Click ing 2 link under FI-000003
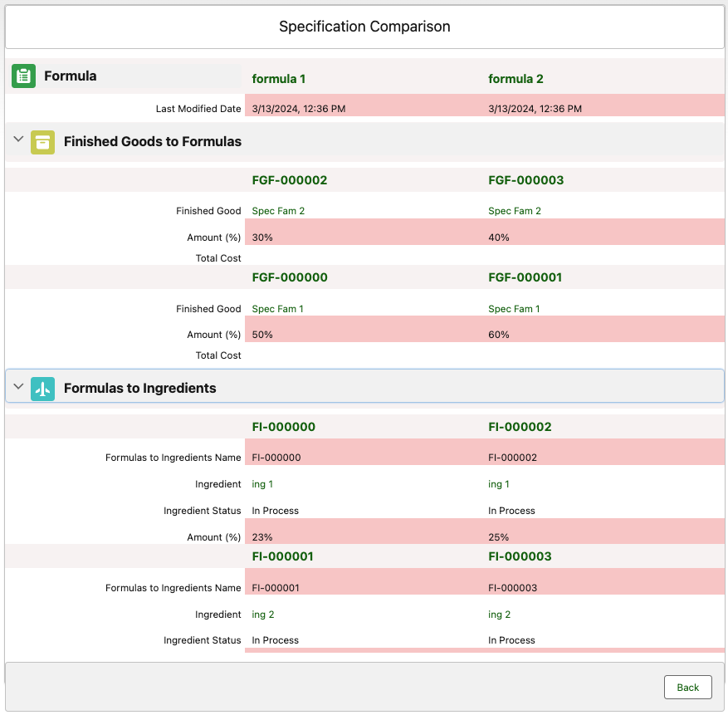This screenshot has width=728, height=715. click(500, 615)
